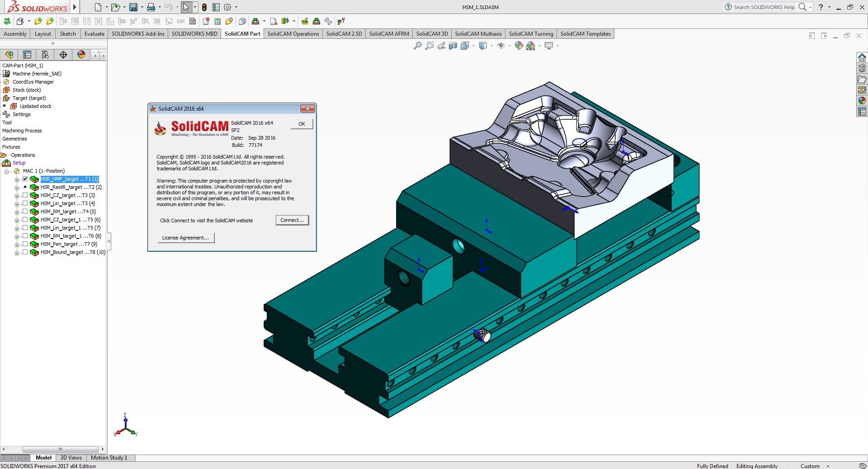The width and height of the screenshot is (868, 469).
Task: Open the Edit Appearance icon
Action: (x=519, y=46)
